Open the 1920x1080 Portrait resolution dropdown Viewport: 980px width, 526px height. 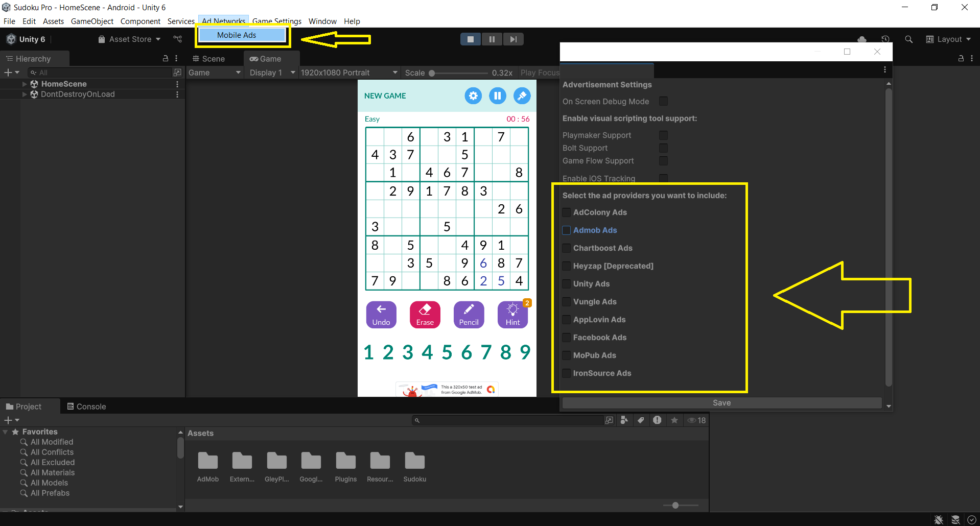click(x=348, y=73)
